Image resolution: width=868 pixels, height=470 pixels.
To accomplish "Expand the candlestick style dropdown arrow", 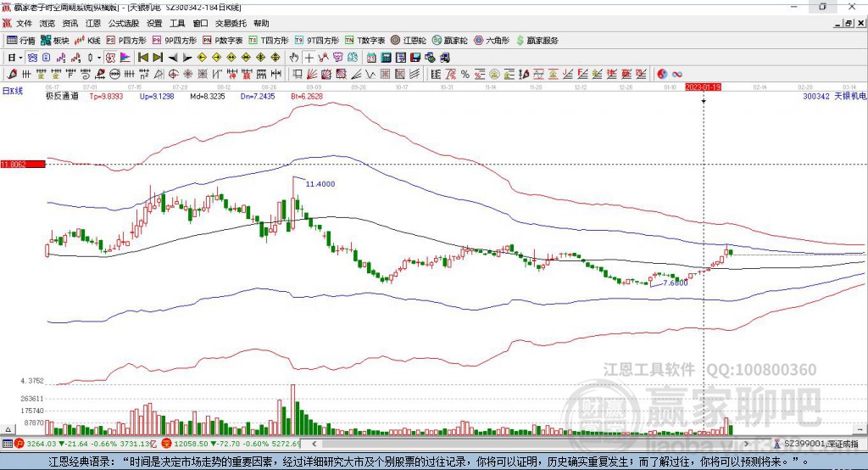I will coord(99,58).
